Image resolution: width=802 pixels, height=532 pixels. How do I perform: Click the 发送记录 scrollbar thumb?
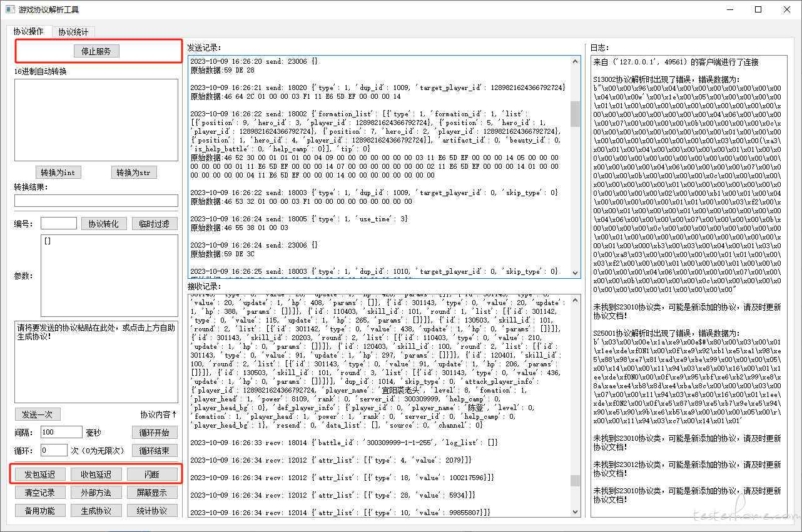575,114
